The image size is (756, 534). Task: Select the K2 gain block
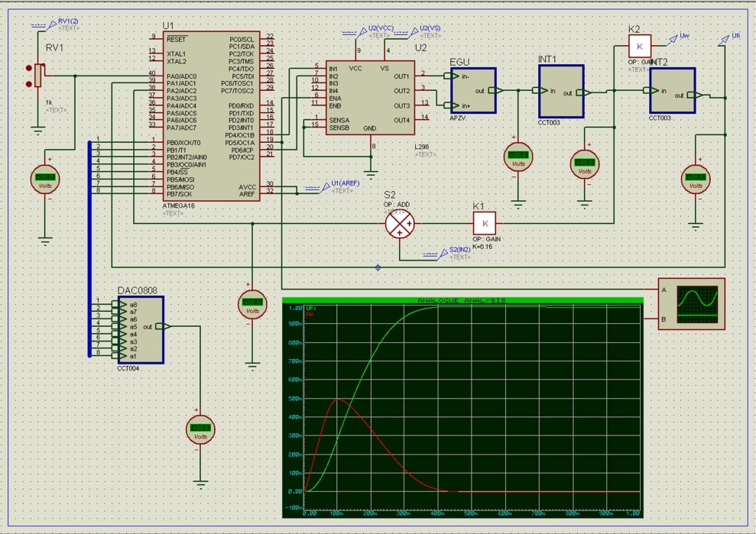point(639,46)
